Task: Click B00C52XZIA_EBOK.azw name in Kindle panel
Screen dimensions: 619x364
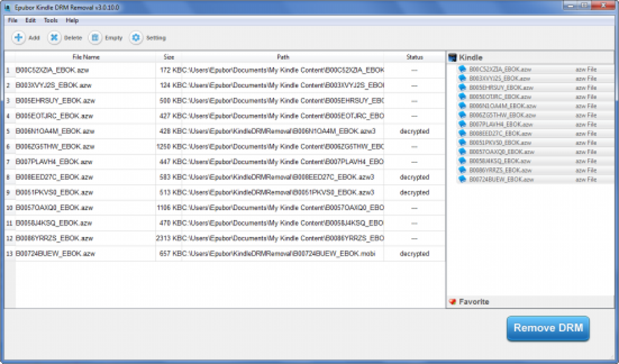Action: click(x=500, y=69)
